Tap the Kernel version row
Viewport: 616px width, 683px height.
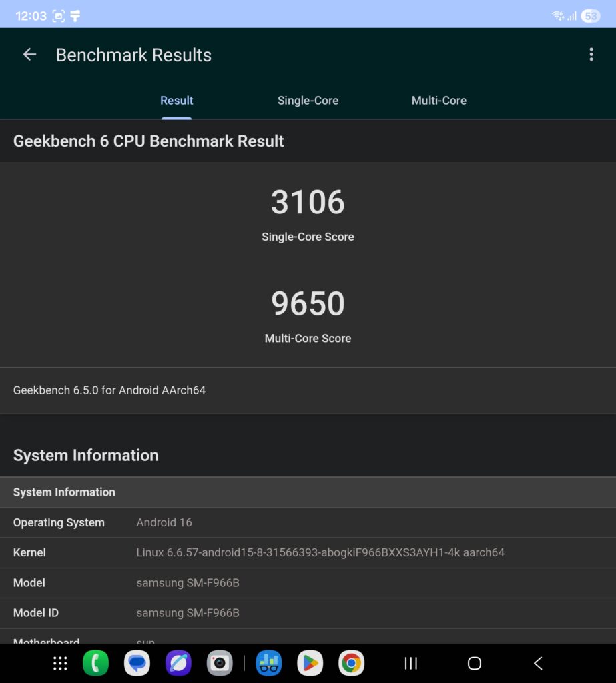point(308,552)
